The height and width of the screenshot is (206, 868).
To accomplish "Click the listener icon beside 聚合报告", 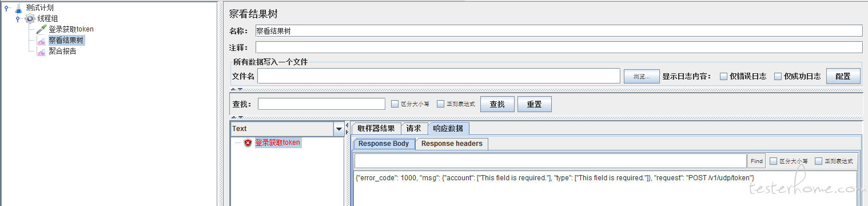I will (41, 51).
